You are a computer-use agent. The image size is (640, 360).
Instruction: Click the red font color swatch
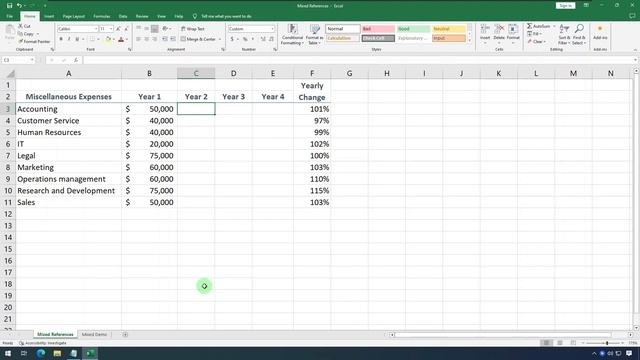click(121, 40)
